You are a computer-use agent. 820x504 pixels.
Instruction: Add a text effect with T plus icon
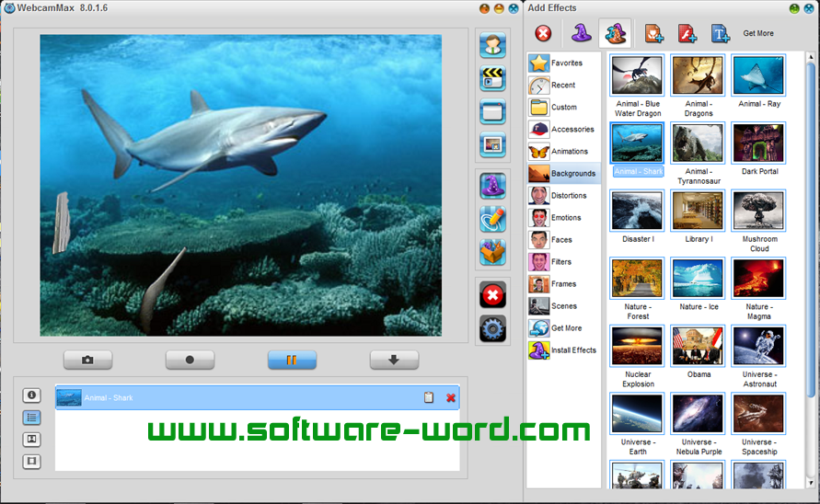[720, 33]
